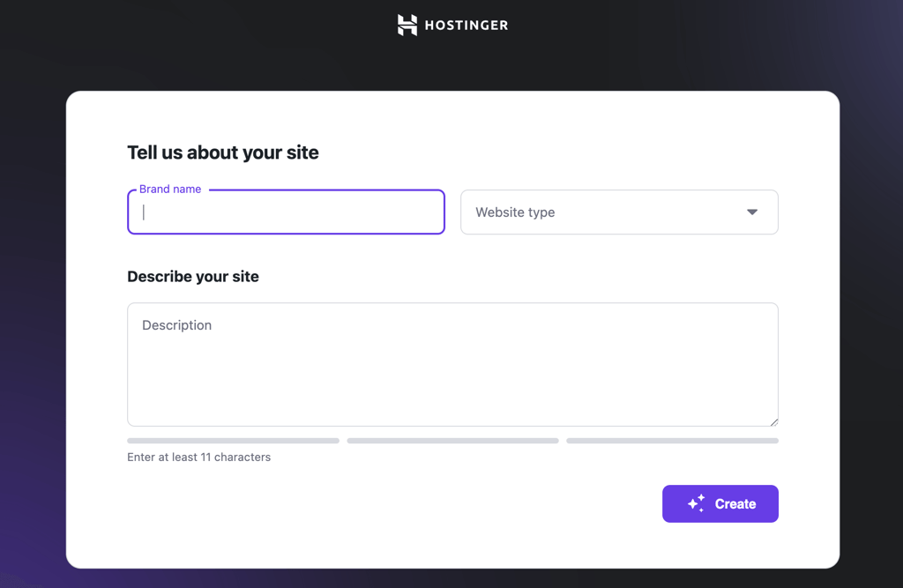Click the first description strength bar

[x=233, y=441]
